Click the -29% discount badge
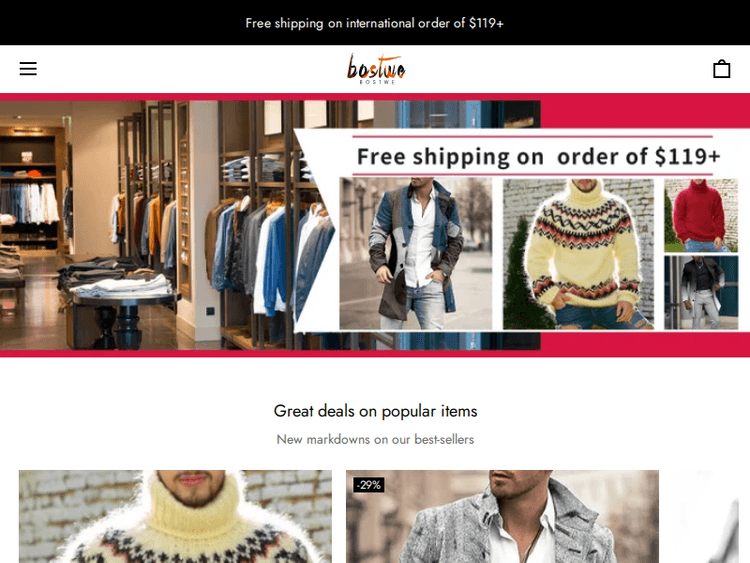This screenshot has width=750, height=563. [x=369, y=485]
